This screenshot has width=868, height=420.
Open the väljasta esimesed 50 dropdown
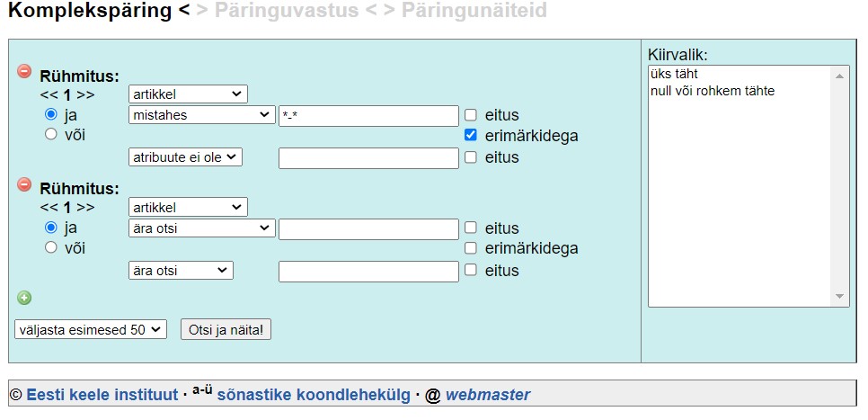click(x=91, y=329)
